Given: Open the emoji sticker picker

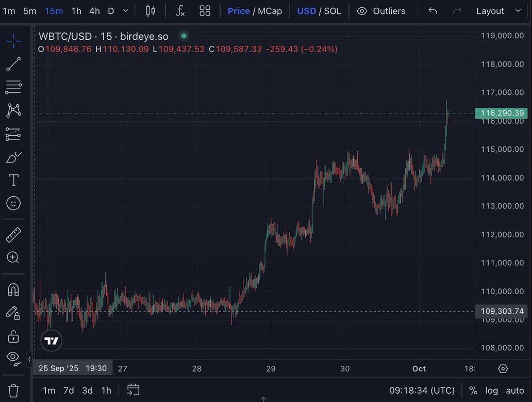Looking at the screenshot, I should (x=13, y=203).
